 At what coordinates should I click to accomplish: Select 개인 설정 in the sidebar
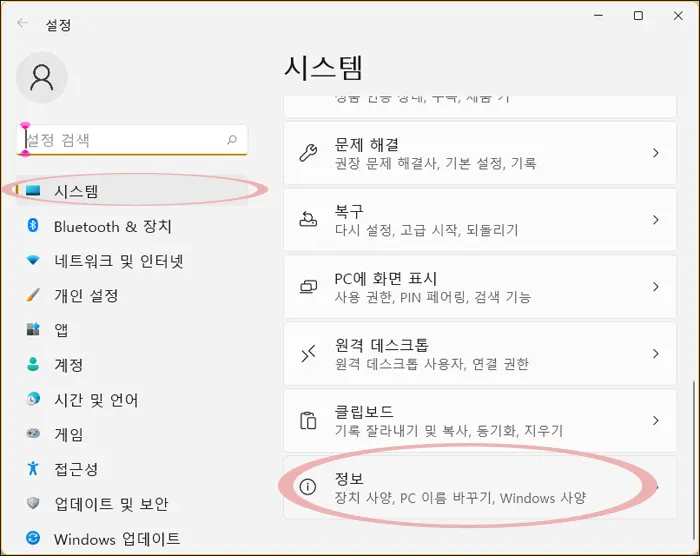point(132,295)
